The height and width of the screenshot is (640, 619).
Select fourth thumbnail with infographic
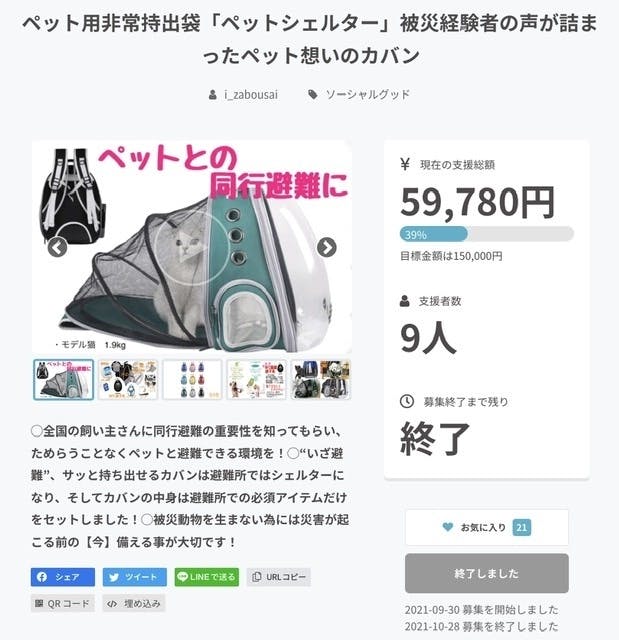[257, 380]
